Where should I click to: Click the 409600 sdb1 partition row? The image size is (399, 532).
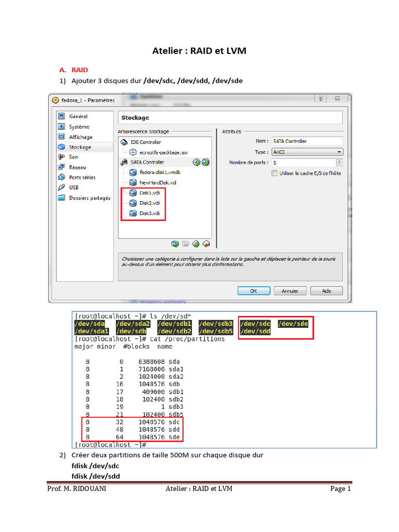pyautogui.click(x=135, y=392)
